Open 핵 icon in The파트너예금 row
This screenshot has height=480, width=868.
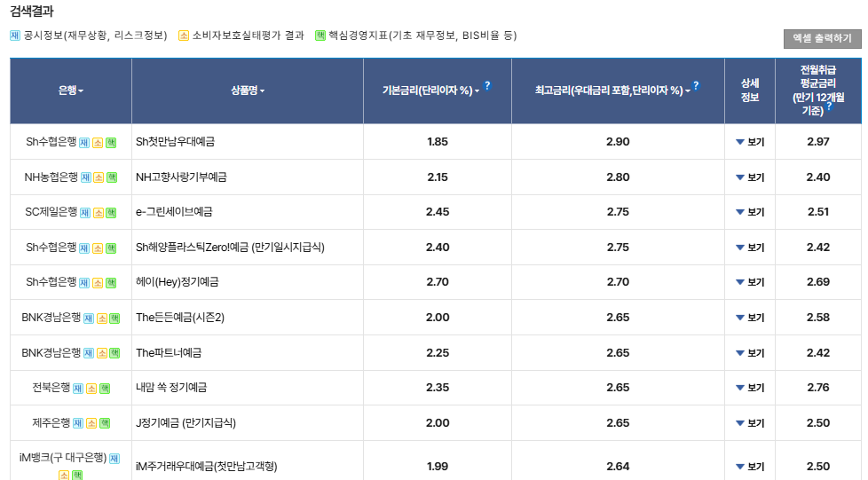(114, 353)
